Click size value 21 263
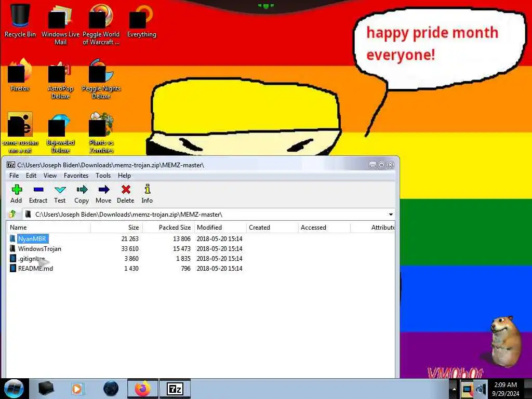This screenshot has height=399, width=532. click(130, 239)
